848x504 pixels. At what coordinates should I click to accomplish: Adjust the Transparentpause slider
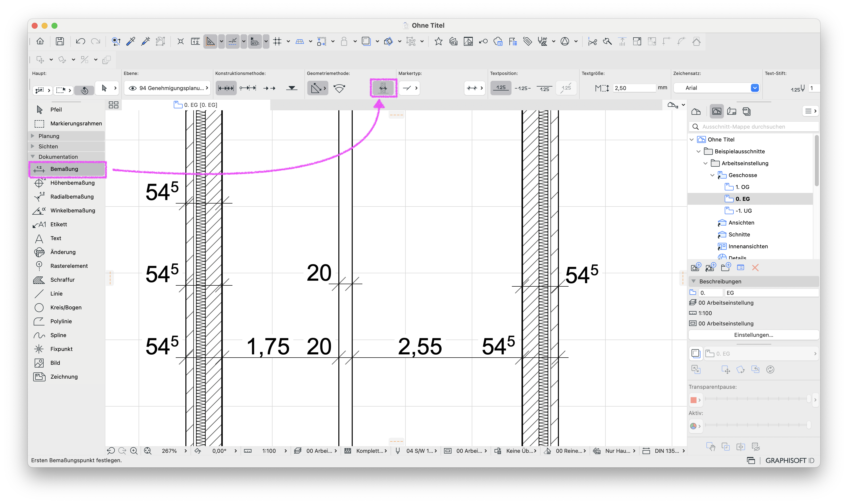tap(758, 399)
